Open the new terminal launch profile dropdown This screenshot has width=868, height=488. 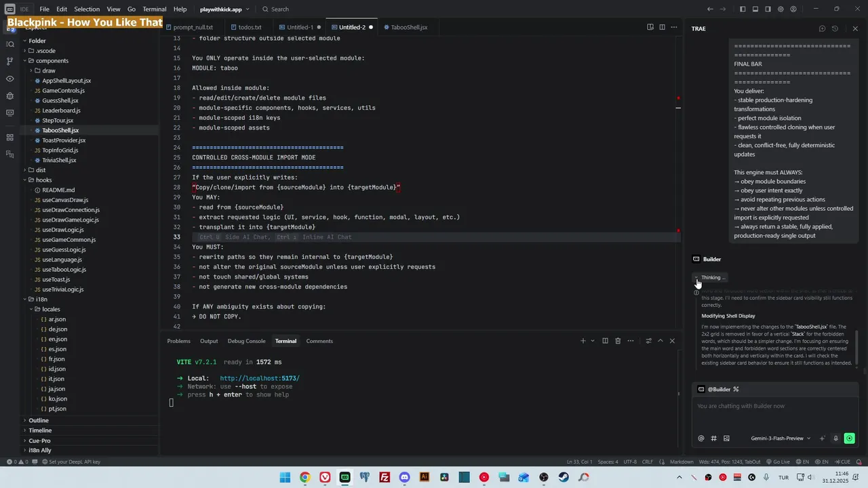593,341
